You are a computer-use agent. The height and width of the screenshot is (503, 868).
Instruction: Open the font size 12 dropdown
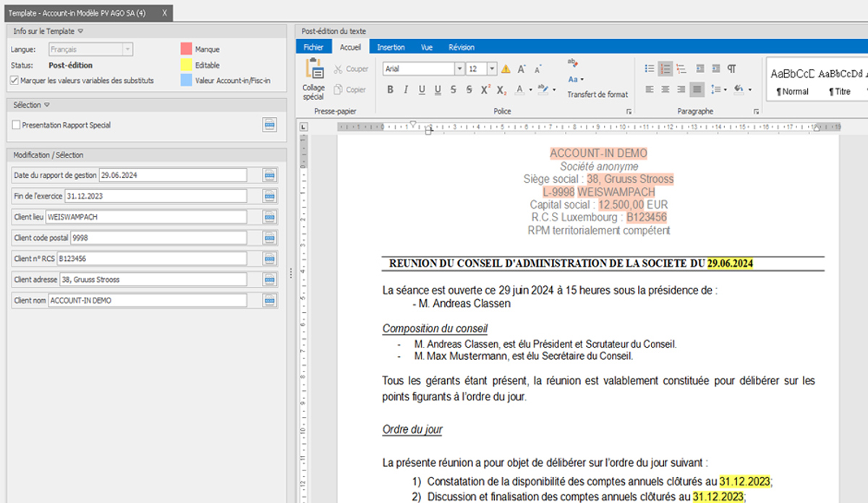point(492,69)
